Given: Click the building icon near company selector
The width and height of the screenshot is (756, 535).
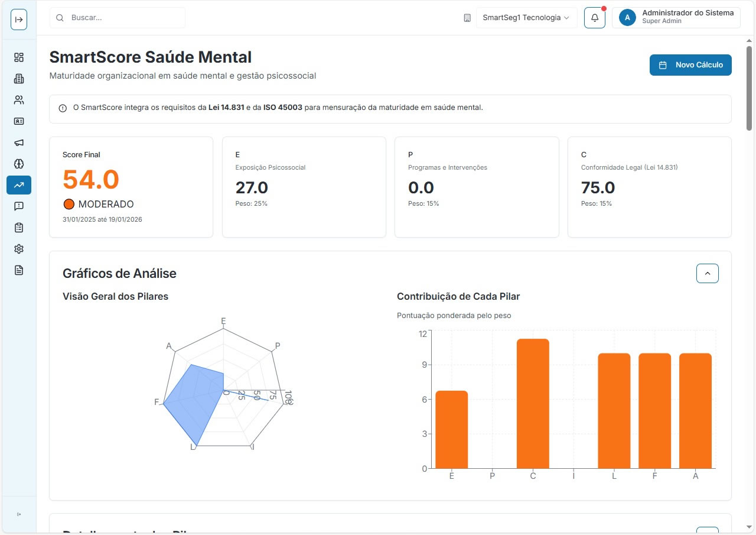Looking at the screenshot, I should click(467, 18).
